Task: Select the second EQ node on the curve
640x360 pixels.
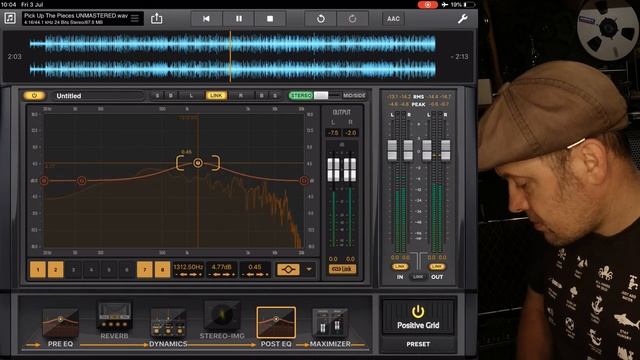Action: pos(82,180)
